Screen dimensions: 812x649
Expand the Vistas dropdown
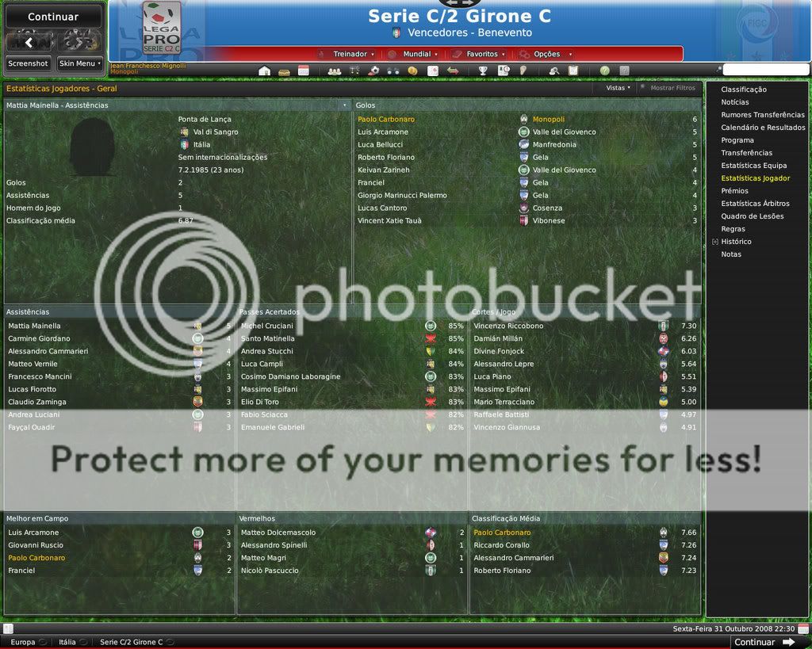coord(618,88)
